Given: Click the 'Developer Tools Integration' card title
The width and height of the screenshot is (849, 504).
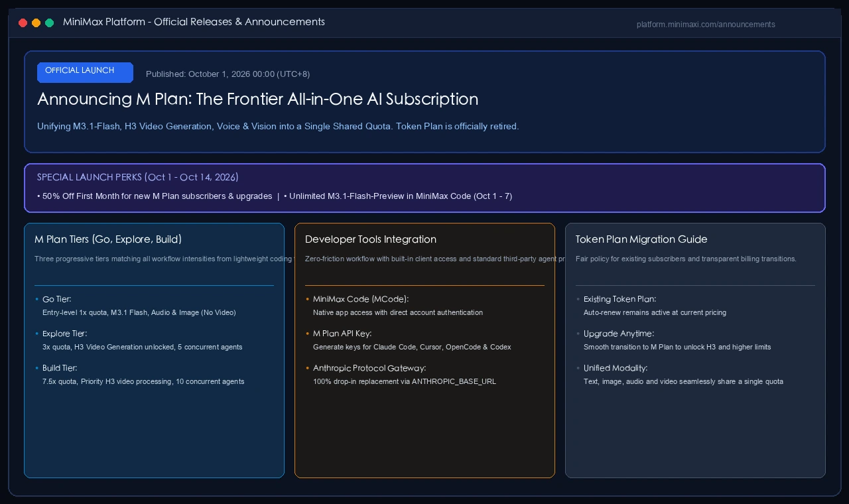Looking at the screenshot, I should pyautogui.click(x=371, y=239).
